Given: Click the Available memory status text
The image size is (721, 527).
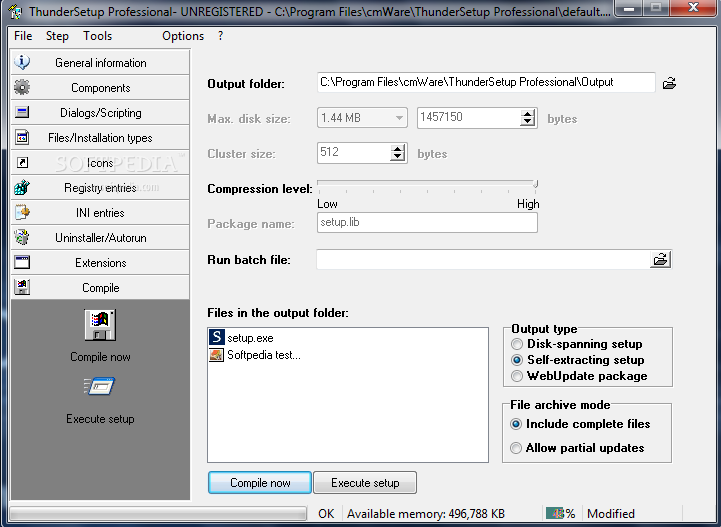Looking at the screenshot, I should point(426,514).
